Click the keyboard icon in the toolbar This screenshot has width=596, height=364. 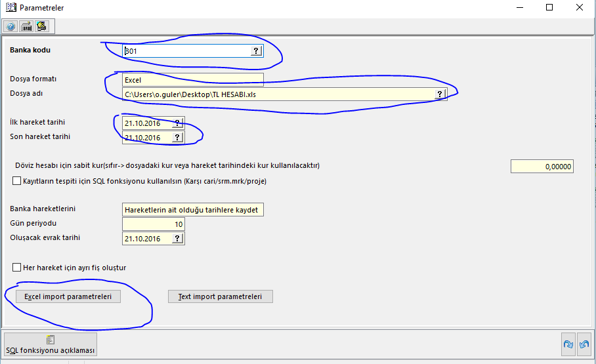click(x=27, y=26)
